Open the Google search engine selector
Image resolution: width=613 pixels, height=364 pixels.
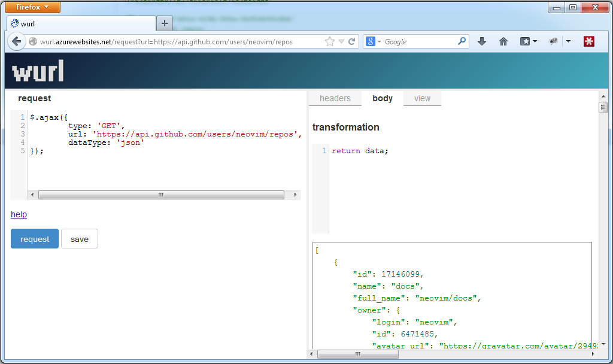tap(374, 41)
